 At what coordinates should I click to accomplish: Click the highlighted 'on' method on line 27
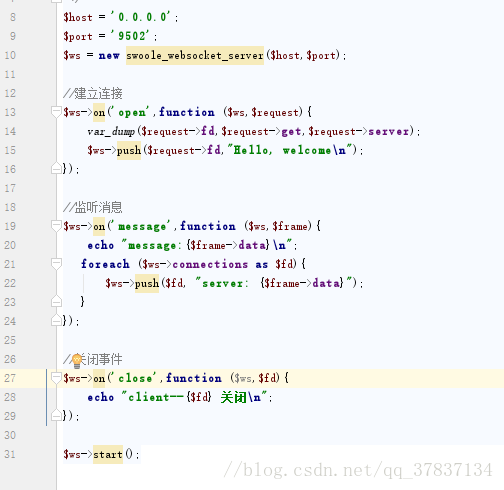(99, 378)
